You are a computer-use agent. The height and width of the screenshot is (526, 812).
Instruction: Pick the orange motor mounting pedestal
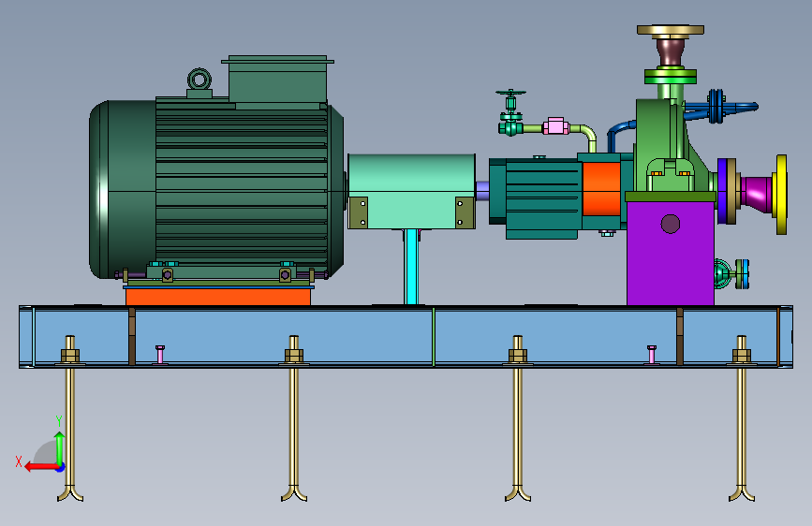(218, 297)
